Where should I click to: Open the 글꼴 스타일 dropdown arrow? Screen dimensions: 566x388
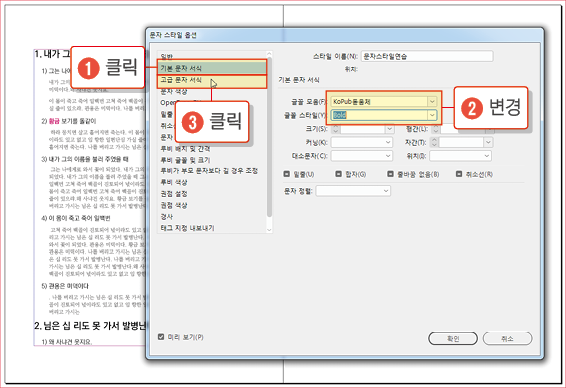(432, 115)
